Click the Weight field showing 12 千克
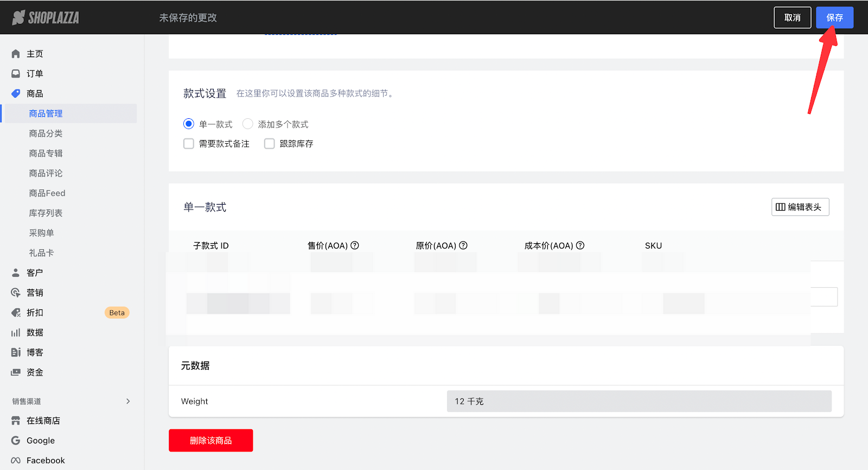Viewport: 868px width, 470px height. click(639, 401)
